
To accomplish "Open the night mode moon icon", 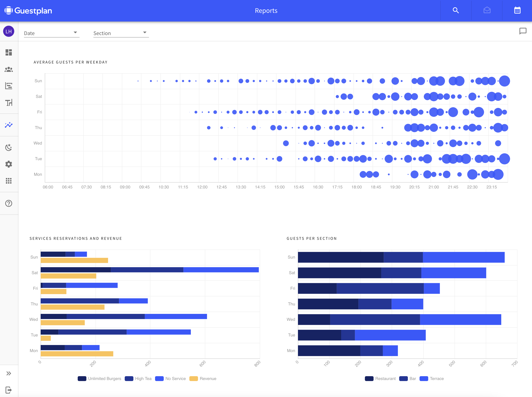I will [9, 147].
